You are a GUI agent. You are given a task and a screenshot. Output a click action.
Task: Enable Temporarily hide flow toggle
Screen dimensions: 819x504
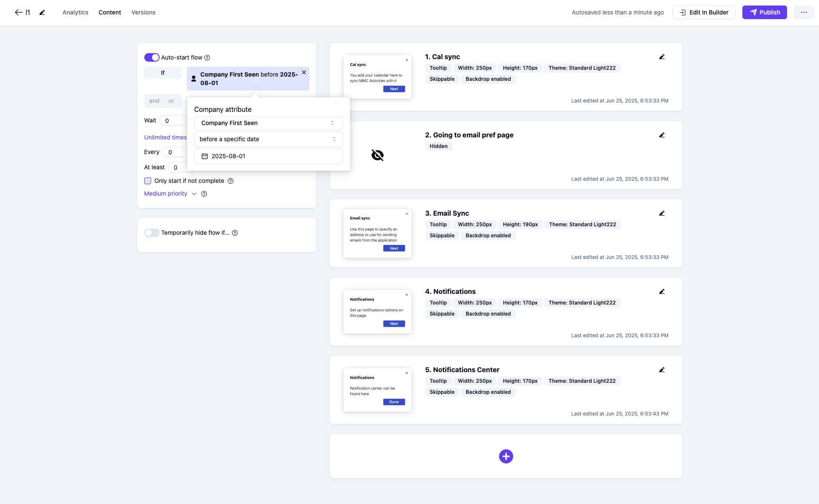click(x=152, y=233)
